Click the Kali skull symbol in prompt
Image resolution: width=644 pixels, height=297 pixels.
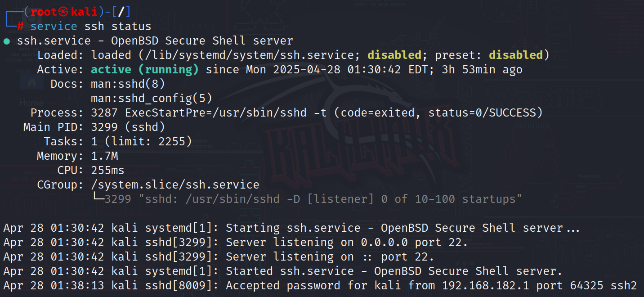click(63, 12)
